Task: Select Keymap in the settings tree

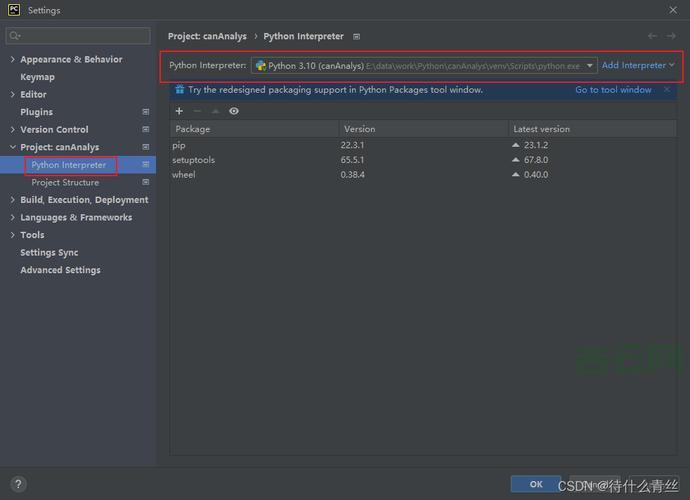Action: pyautogui.click(x=38, y=77)
